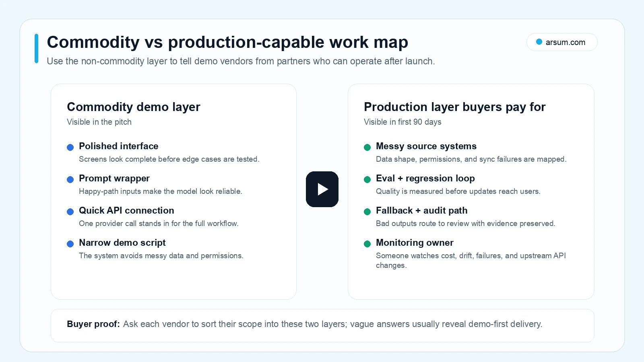This screenshot has width=644, height=362.
Task: Click the blue bullet beside Quick API connection
Action: (x=70, y=212)
